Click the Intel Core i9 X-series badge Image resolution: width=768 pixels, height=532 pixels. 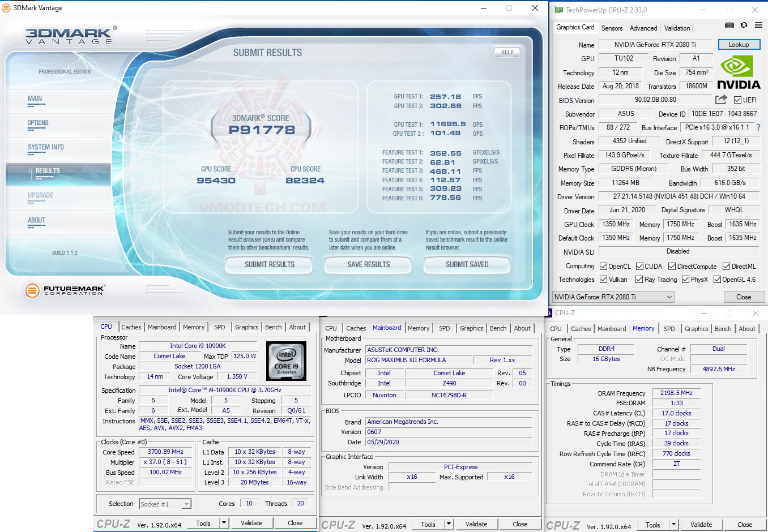coord(285,361)
